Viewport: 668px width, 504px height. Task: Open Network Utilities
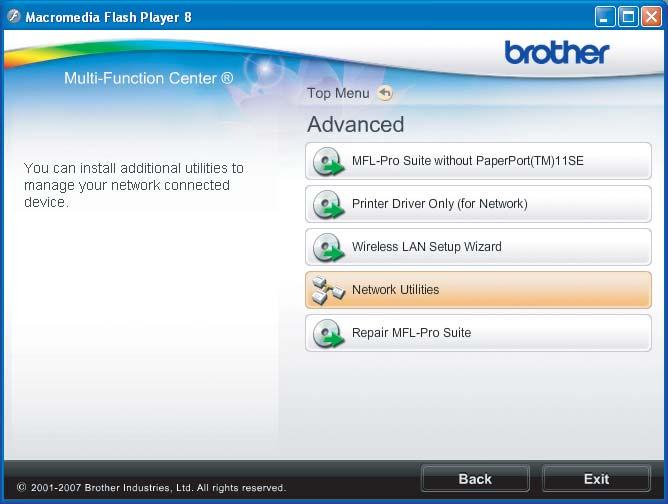point(478,290)
